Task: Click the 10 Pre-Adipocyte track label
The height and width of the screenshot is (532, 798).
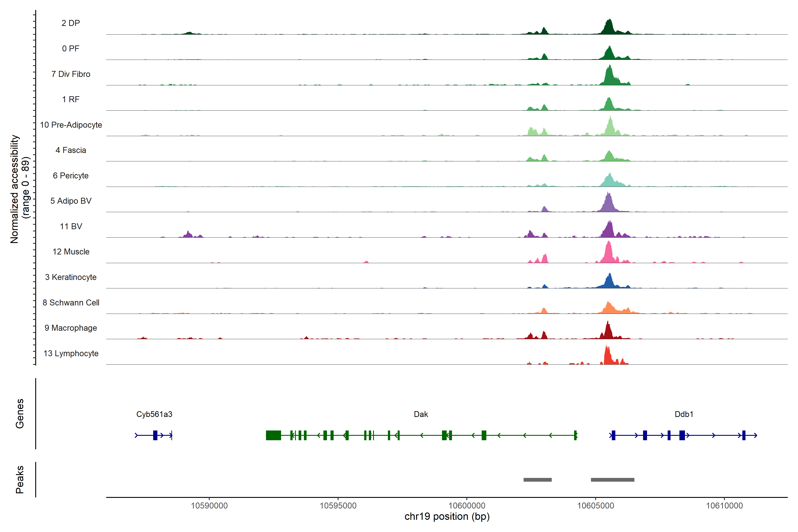Action: (71, 125)
